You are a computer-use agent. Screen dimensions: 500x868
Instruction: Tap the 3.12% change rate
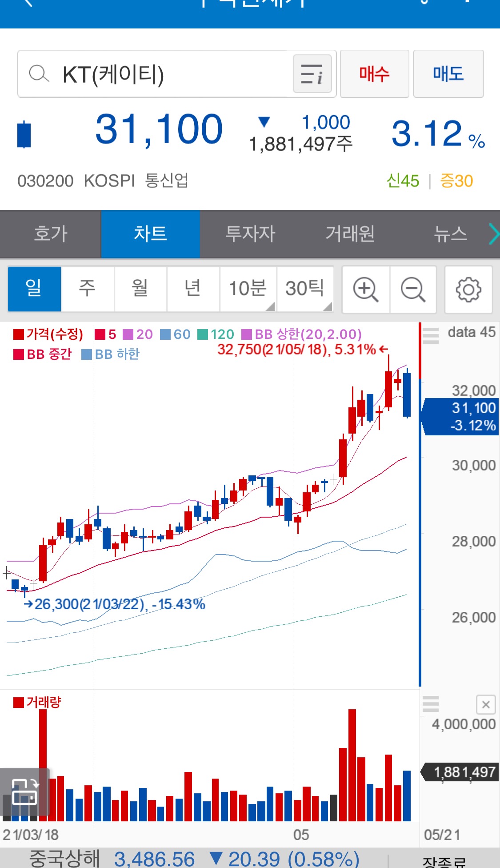click(438, 133)
